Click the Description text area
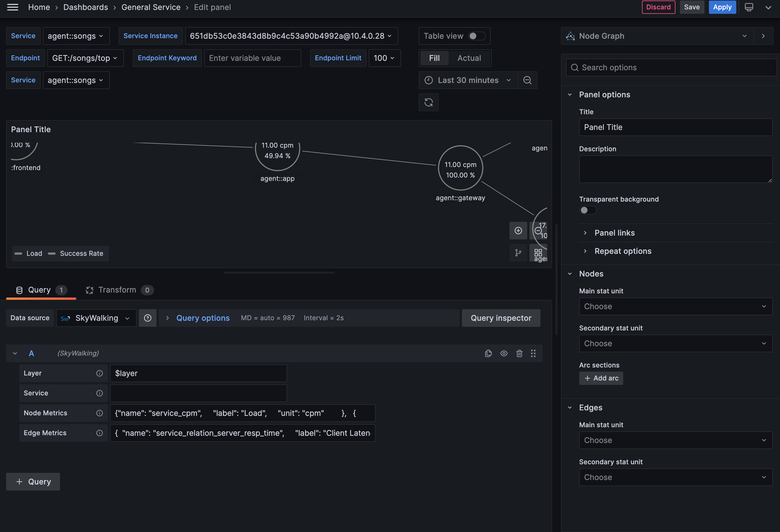 tap(676, 169)
